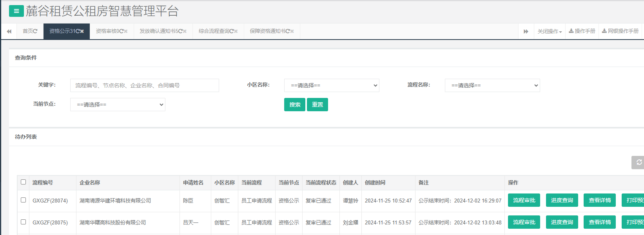The width and height of the screenshot is (644, 235).
Task: Close the 资格审核0 tab using its X icon
Action: [x=126, y=31]
